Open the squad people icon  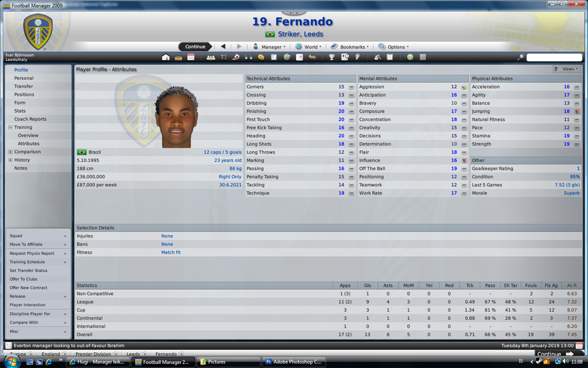pyautogui.click(x=211, y=57)
